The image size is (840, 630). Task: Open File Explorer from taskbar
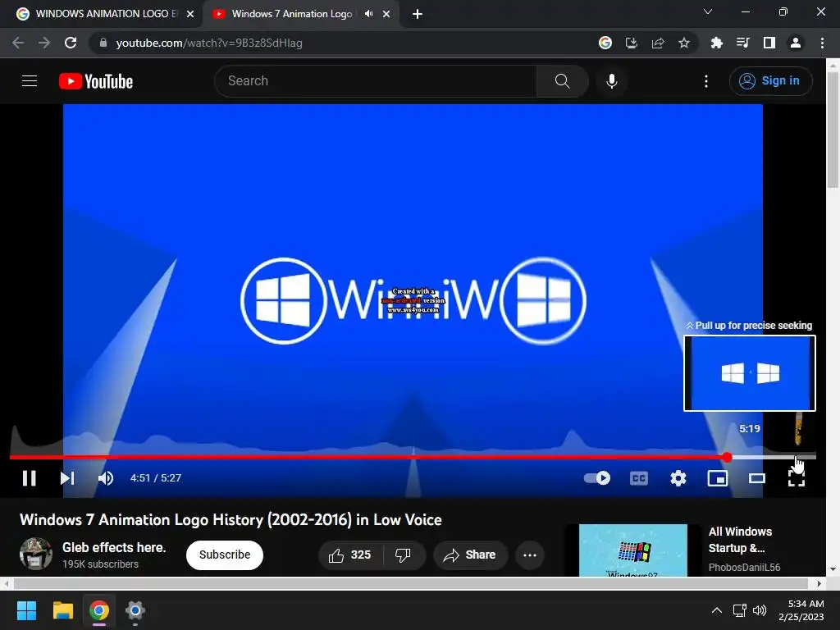point(62,610)
